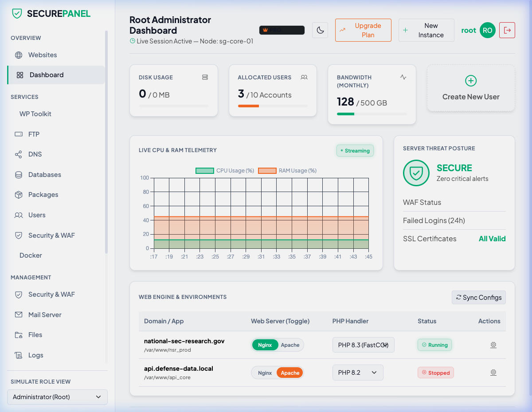
Task: Click the Disk Usage server icon
Action: coord(205,77)
